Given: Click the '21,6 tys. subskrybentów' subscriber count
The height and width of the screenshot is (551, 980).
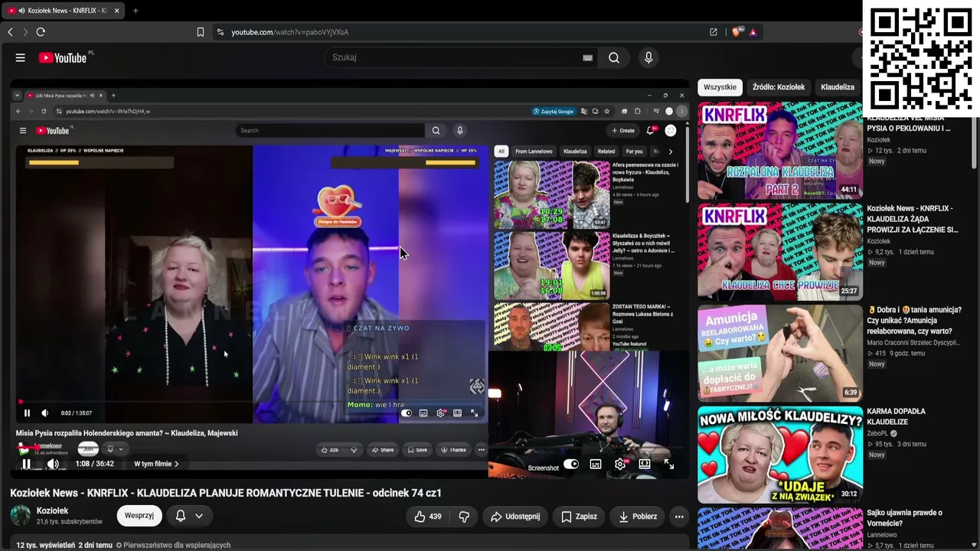Looking at the screenshot, I should (x=70, y=522).
